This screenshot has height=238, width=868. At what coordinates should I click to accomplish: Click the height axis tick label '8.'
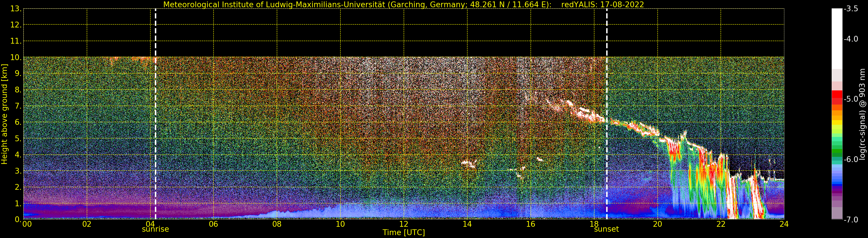[18, 90]
